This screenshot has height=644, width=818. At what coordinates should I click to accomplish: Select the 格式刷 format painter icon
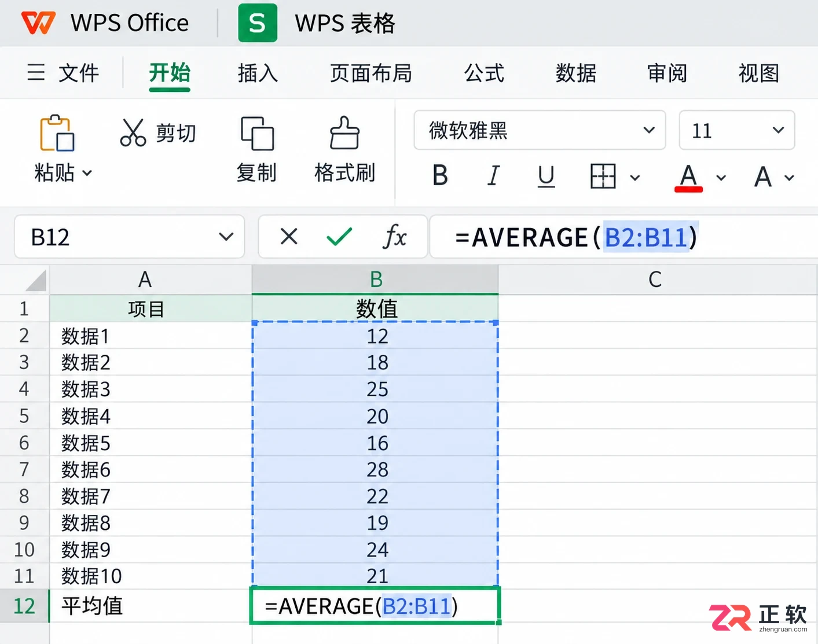pos(344,133)
